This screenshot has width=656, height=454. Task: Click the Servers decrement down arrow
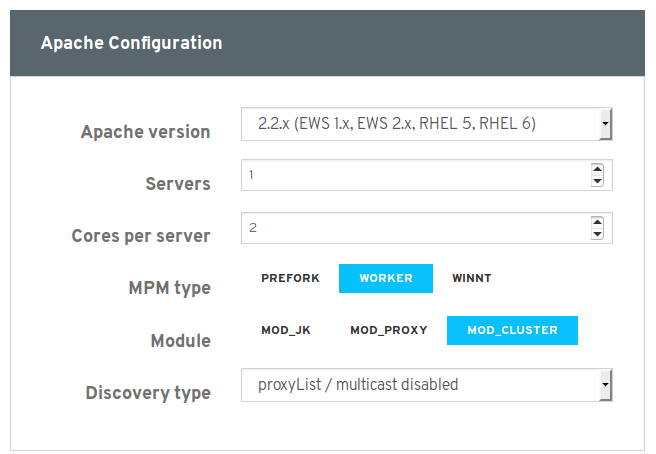click(x=597, y=181)
